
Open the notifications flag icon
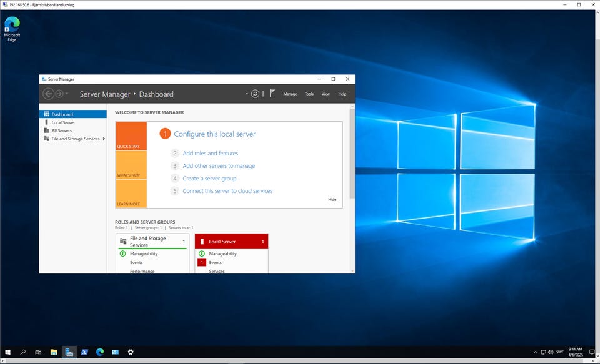(272, 94)
